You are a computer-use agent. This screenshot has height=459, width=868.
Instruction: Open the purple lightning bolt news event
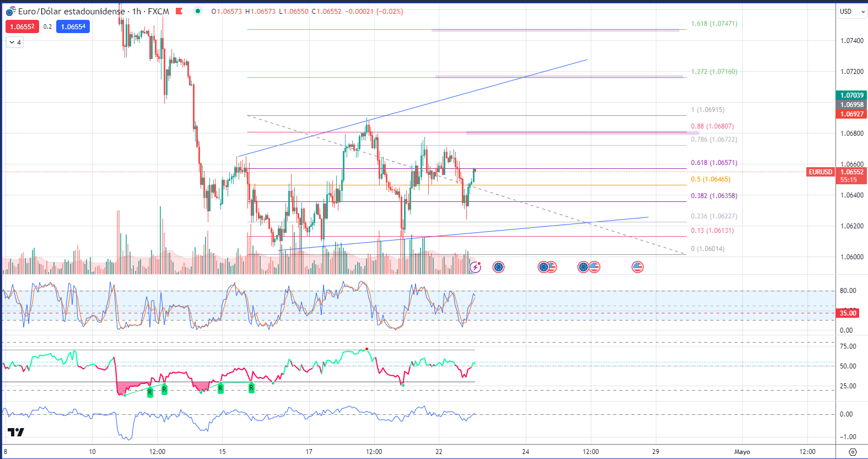tap(475, 268)
